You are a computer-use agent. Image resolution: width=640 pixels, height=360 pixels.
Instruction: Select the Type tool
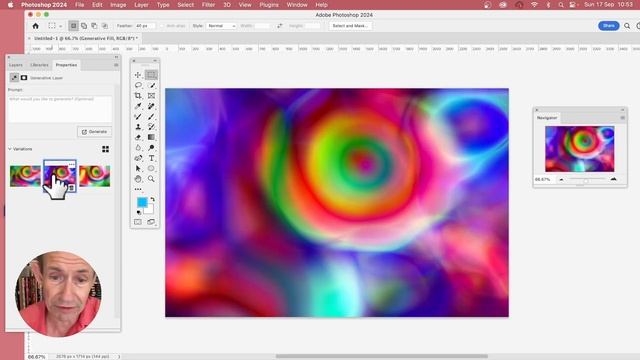click(x=151, y=158)
